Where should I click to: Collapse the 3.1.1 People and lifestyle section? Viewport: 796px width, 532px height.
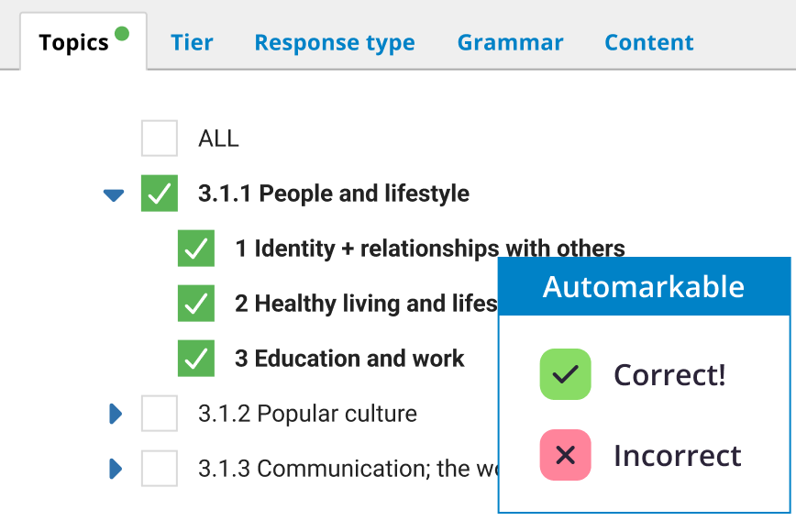[114, 194]
